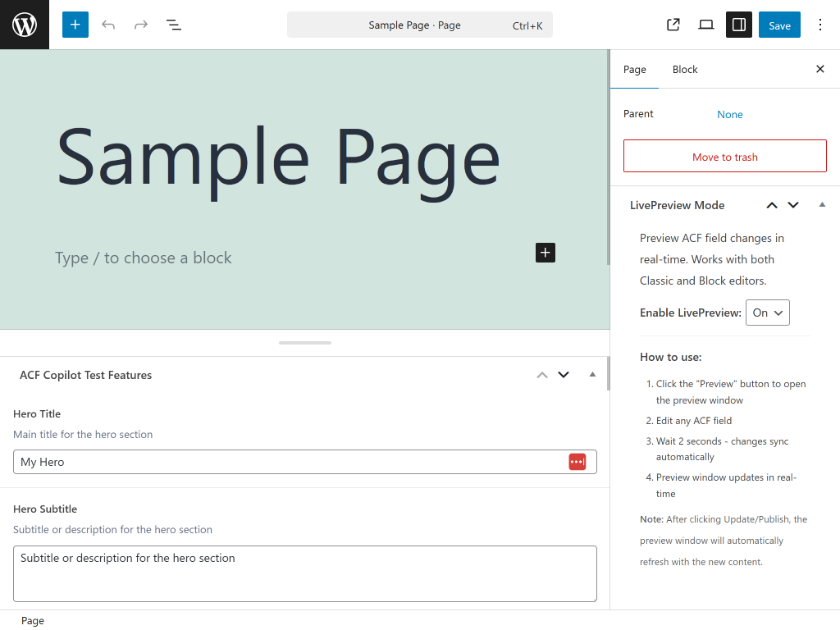Click the Move to trash button
The width and height of the screenshot is (840, 630).
click(724, 156)
